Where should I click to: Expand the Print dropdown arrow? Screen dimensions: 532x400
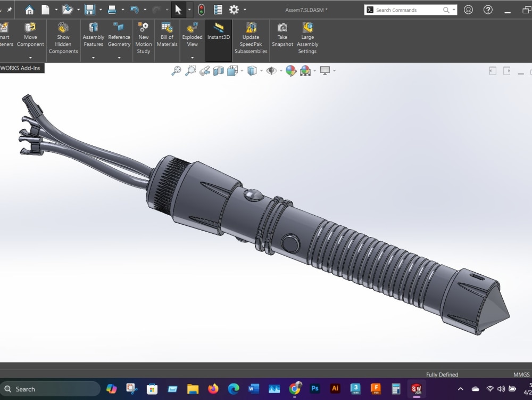[x=122, y=10]
